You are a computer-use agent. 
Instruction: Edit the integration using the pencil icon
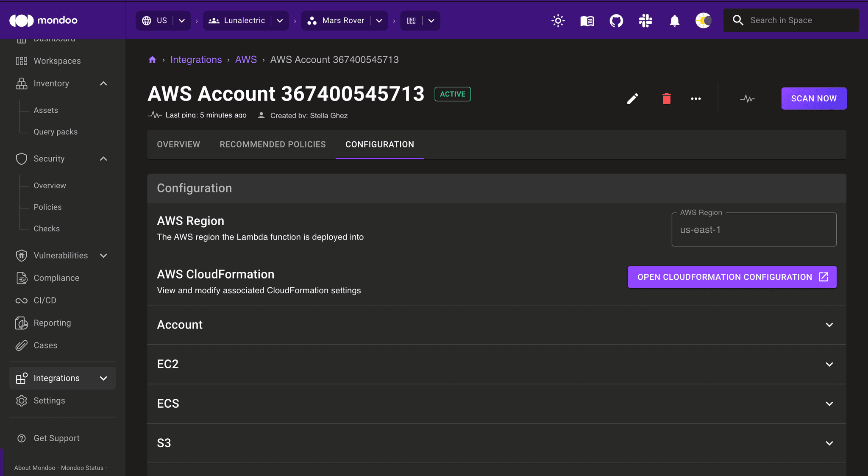tap(632, 98)
